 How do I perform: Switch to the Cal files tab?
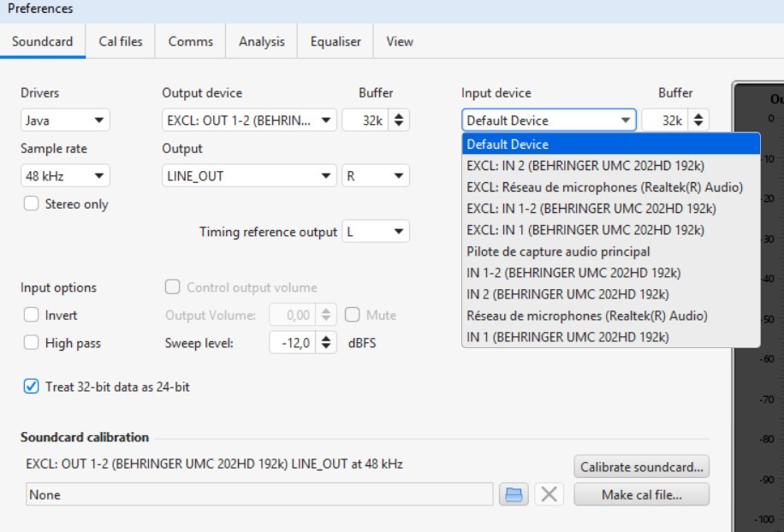121,41
